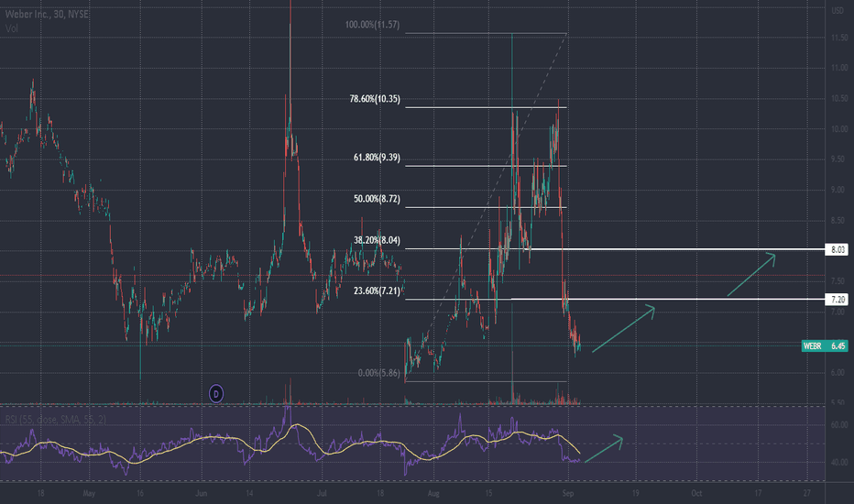Click the 'Aug' date axis label
This screenshot has width=854, height=504.
pos(433,494)
